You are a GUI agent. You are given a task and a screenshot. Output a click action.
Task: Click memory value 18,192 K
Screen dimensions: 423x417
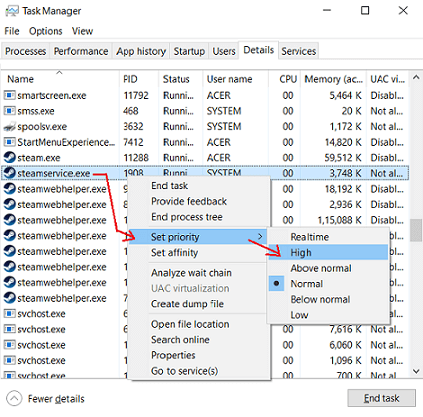coord(343,189)
